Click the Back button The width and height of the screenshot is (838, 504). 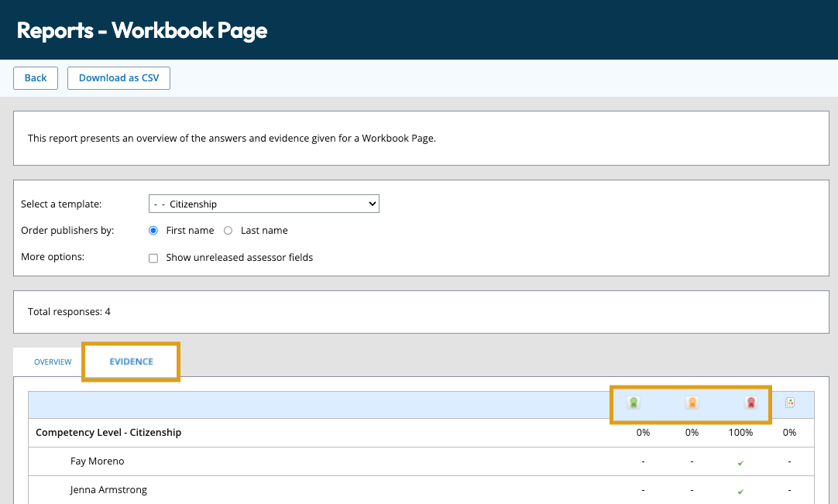[x=36, y=78]
